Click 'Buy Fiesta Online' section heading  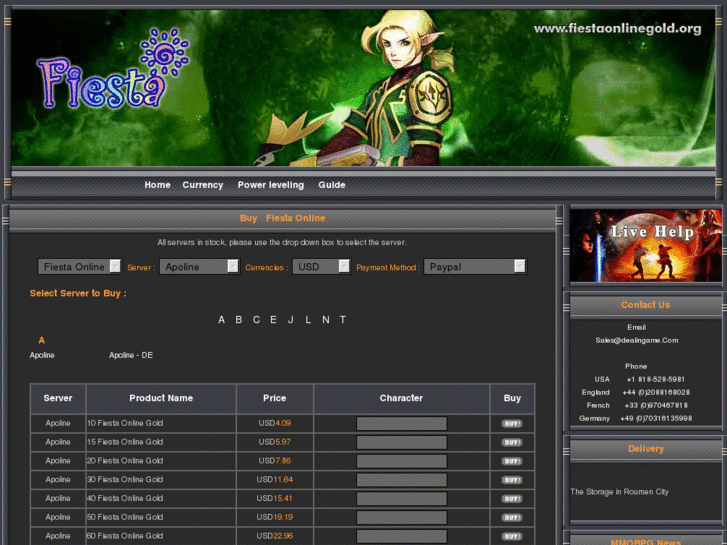[282, 218]
